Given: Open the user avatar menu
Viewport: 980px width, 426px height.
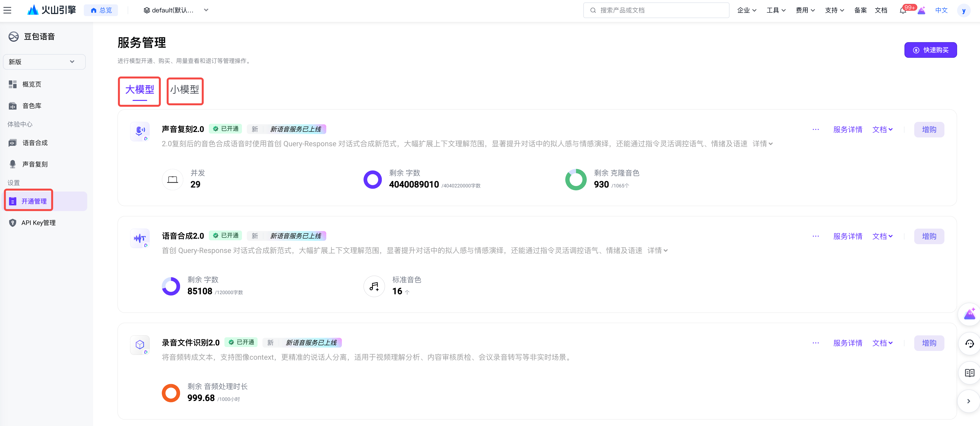Looking at the screenshot, I should click(x=963, y=11).
